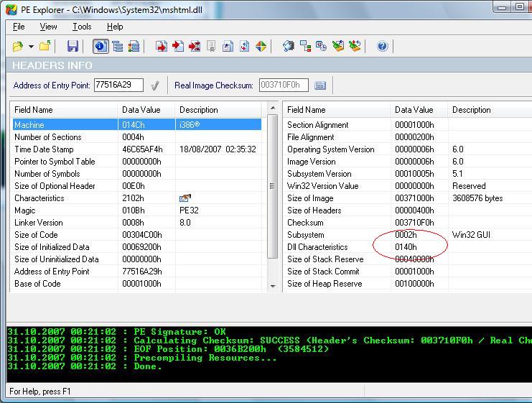Click the left Field Name column header
The height and width of the screenshot is (403, 532).
coord(64,110)
